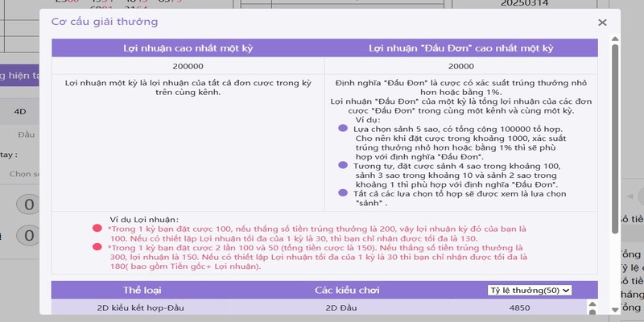The width and height of the screenshot is (644, 322).
Task: Close the Cơ cấu giải thưởng dialog
Action: point(602,23)
